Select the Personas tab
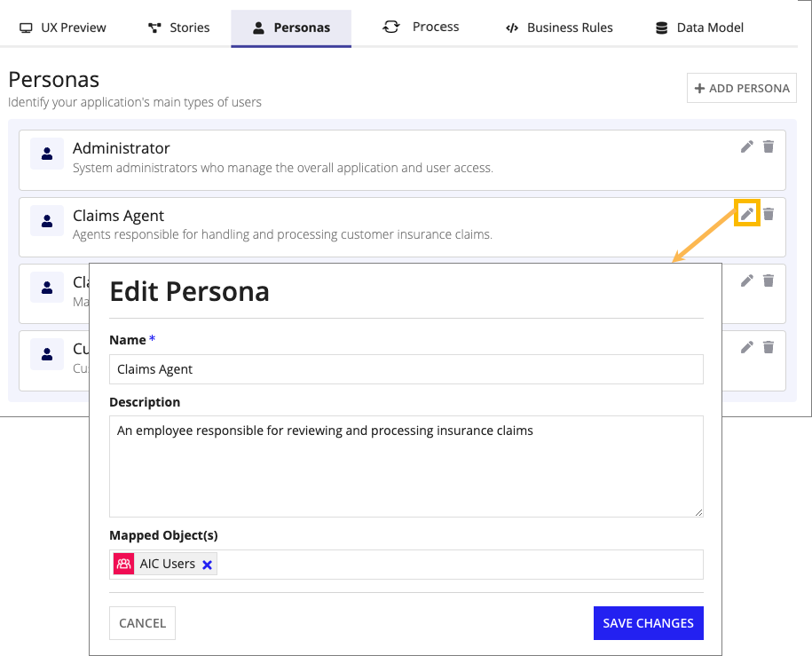The image size is (812, 656). tap(291, 28)
